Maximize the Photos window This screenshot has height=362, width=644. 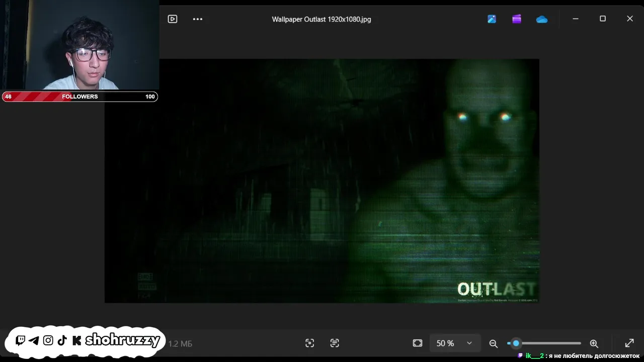click(603, 19)
